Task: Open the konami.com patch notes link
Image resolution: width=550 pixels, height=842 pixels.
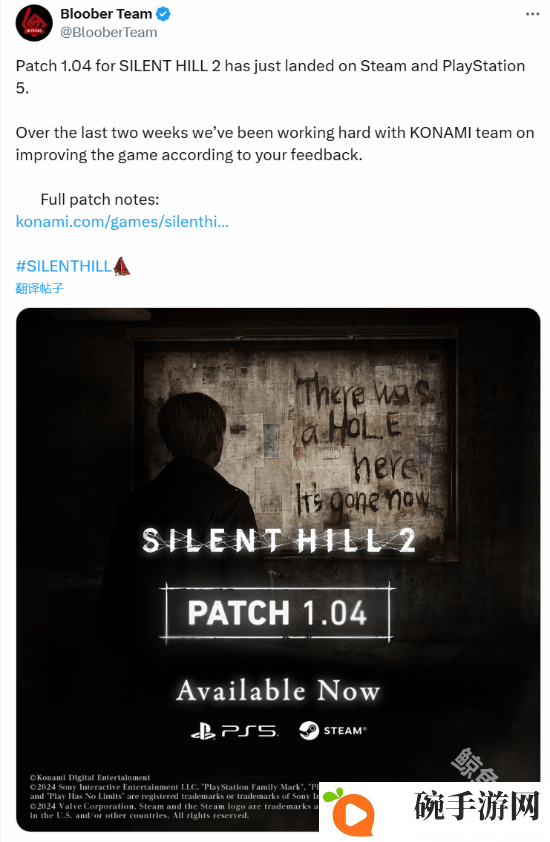Action: pos(122,221)
